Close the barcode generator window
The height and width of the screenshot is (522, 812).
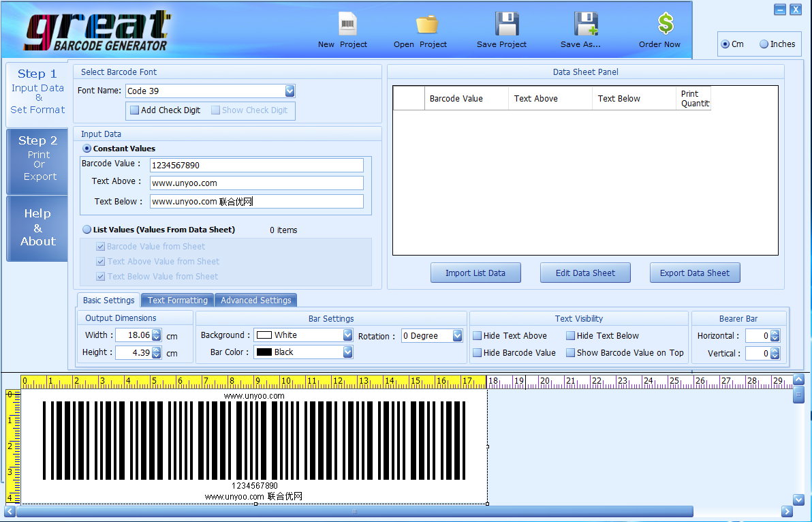click(x=796, y=10)
